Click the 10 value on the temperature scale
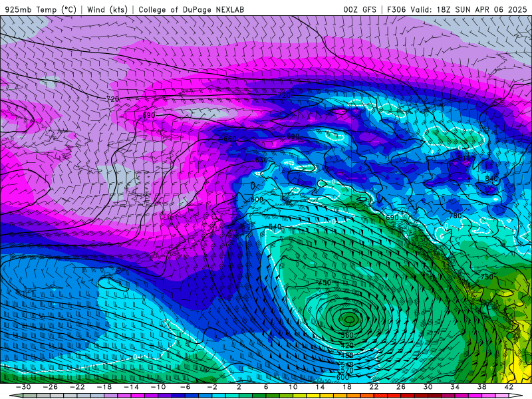532x399 pixels. click(293, 387)
